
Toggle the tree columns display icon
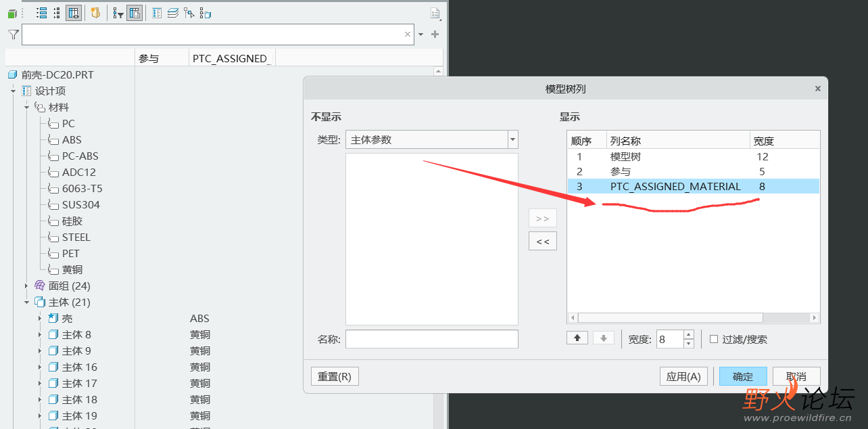click(74, 13)
